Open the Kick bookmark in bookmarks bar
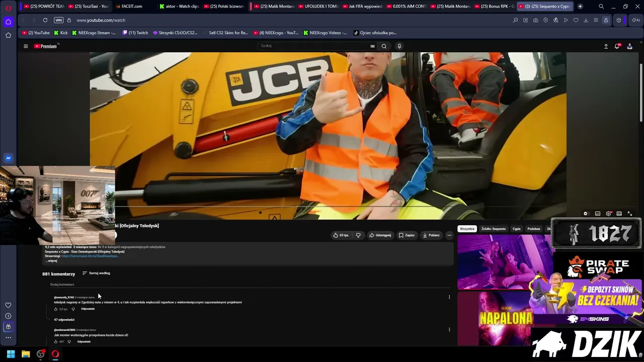This screenshot has height=362, width=644. pos(60,33)
